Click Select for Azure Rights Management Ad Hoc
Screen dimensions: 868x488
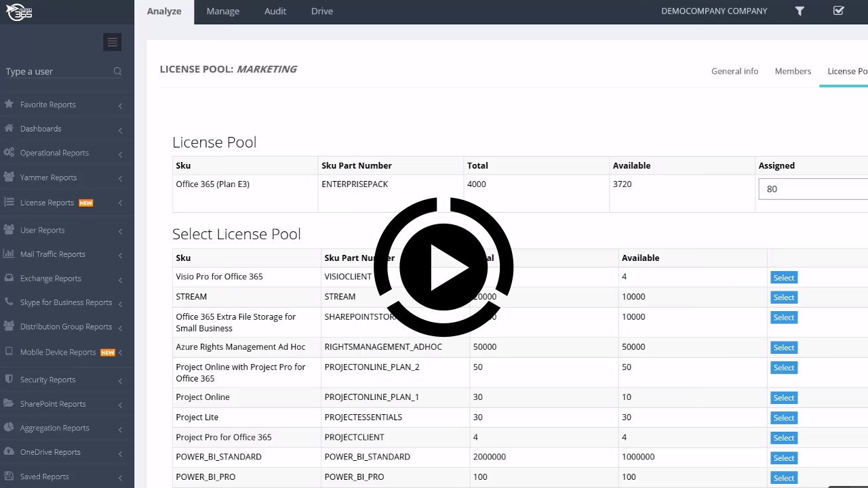[784, 347]
